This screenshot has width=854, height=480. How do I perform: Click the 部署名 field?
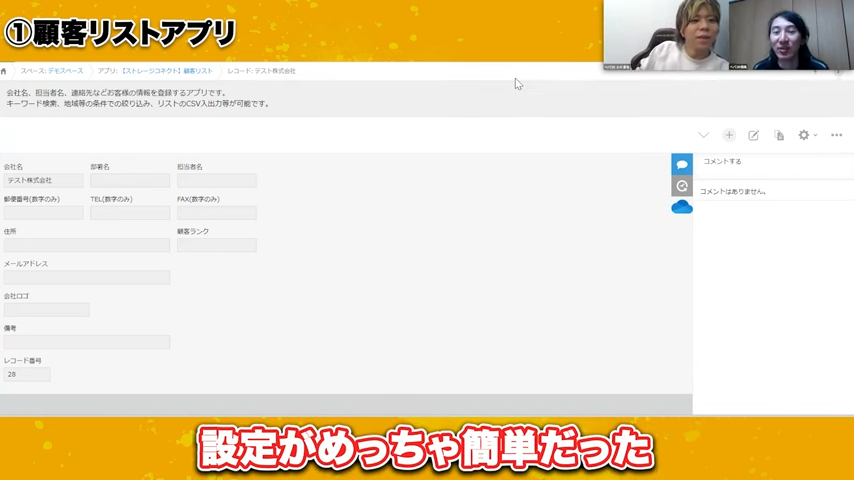point(130,180)
